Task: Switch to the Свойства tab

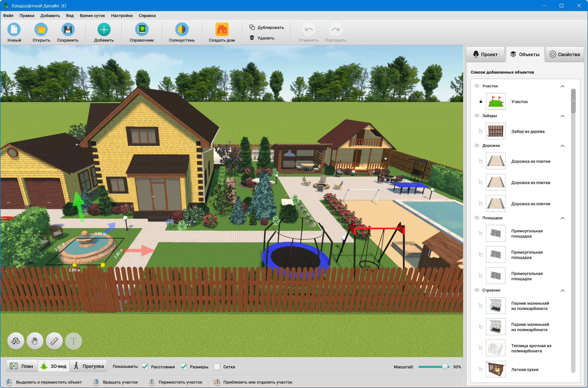Action: coord(564,54)
